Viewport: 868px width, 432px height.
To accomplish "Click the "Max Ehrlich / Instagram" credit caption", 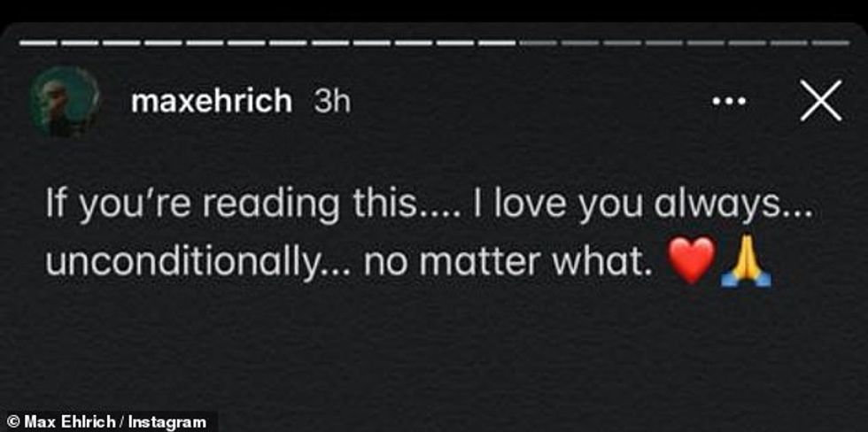I will 106,422.
